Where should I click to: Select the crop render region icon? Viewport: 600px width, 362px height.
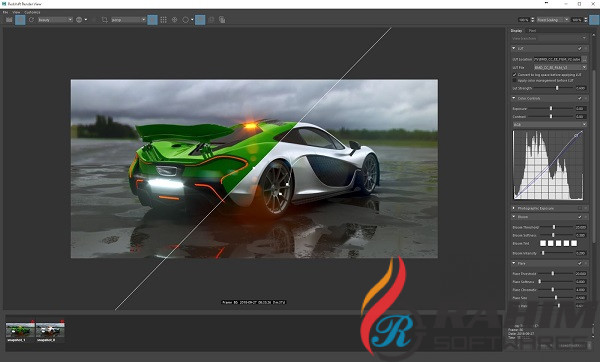(104, 20)
